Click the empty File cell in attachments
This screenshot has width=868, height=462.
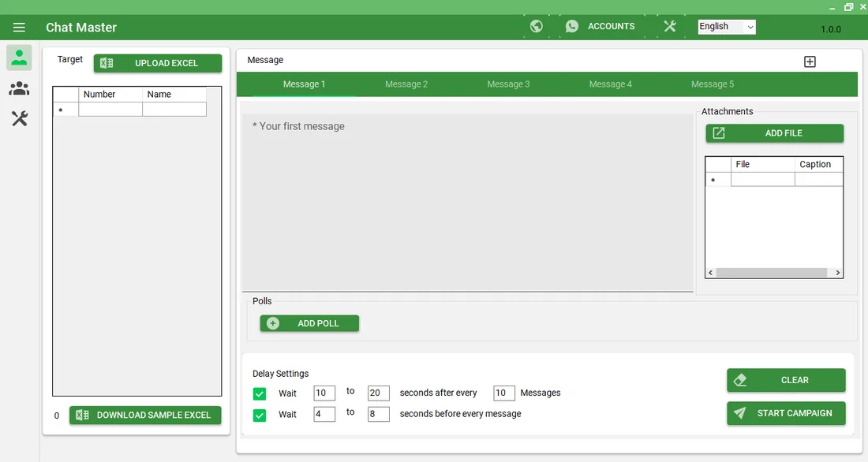[x=763, y=179]
